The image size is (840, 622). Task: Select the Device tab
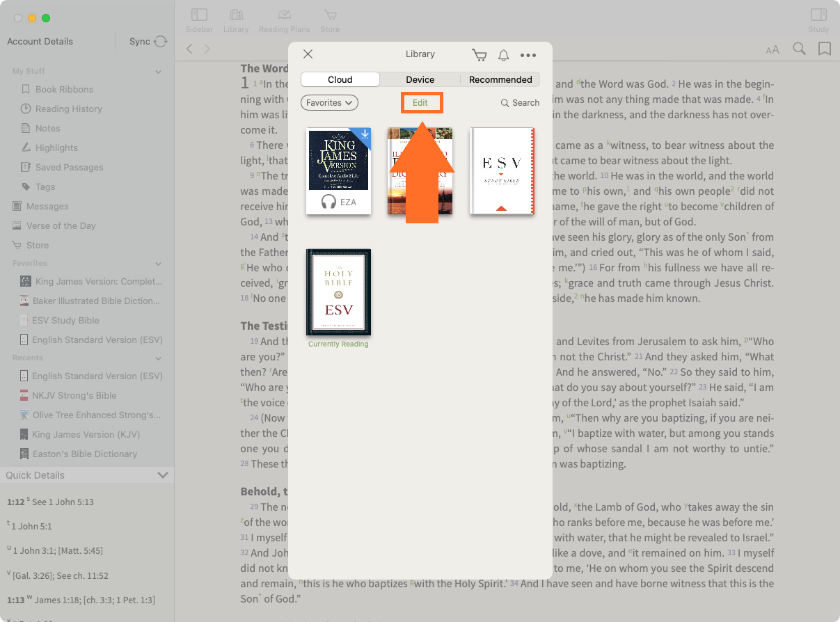(420, 79)
